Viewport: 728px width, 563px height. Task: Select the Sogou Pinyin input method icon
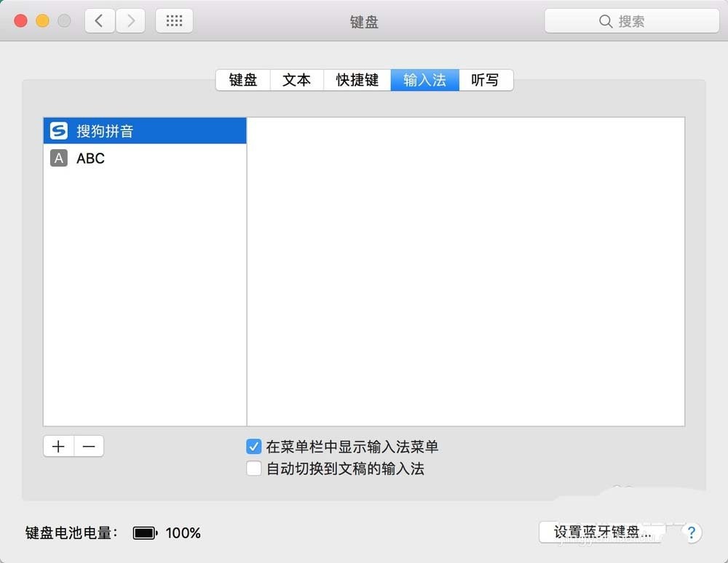pos(58,131)
